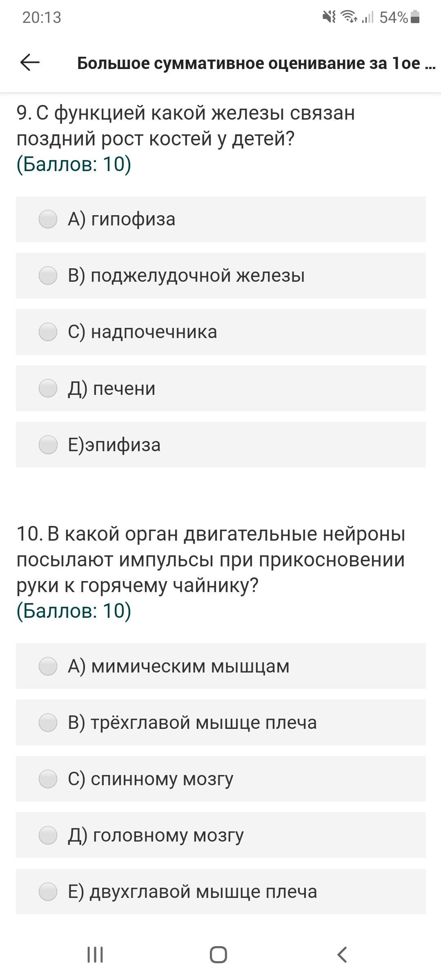Tap the muted sound status icon
The height and width of the screenshot is (980, 441).
coord(329,17)
